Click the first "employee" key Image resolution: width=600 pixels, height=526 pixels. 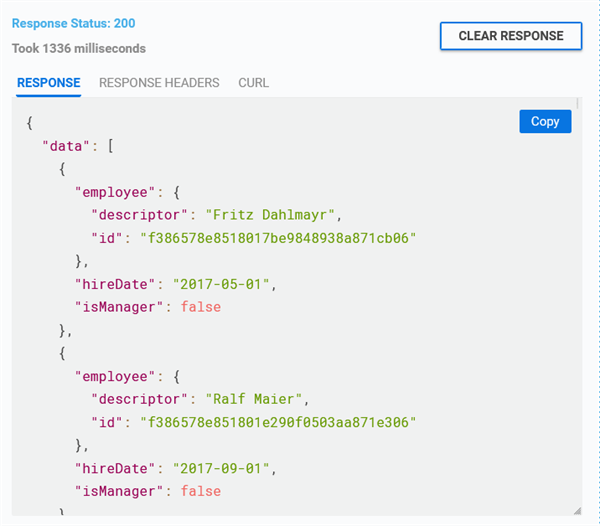point(115,192)
